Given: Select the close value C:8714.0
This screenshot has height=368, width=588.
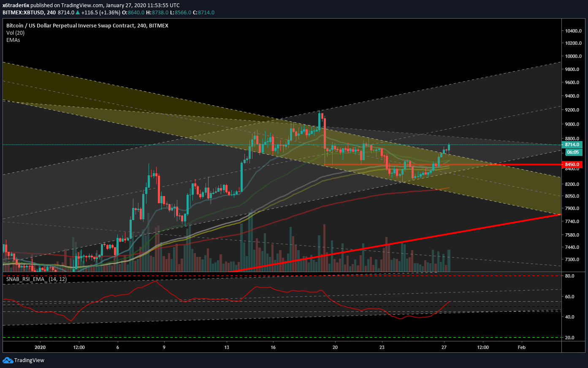Looking at the screenshot, I should tap(203, 13).
